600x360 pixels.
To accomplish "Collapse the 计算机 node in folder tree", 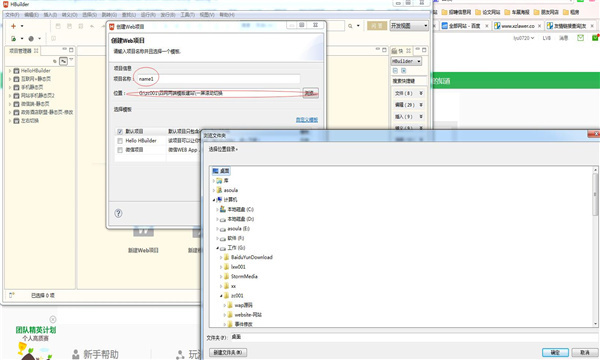I will point(214,200).
